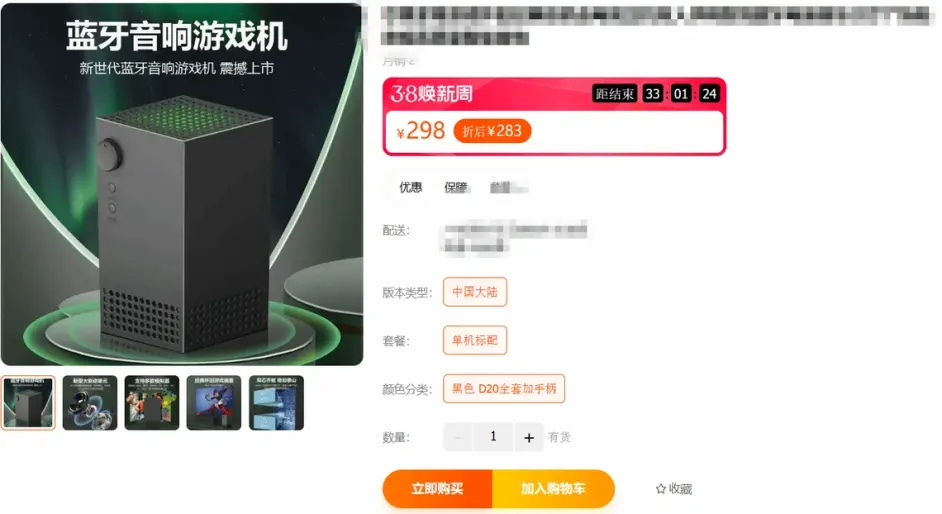
Task: Add the item with 加入购物车 button
Action: [553, 489]
